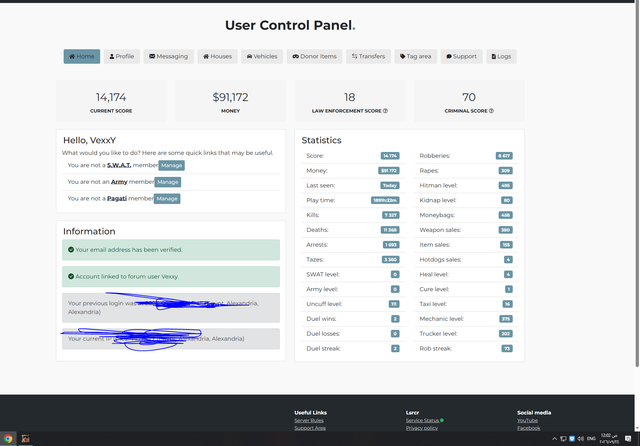
Task: Click the Moneybags value badge
Action: pos(505,215)
